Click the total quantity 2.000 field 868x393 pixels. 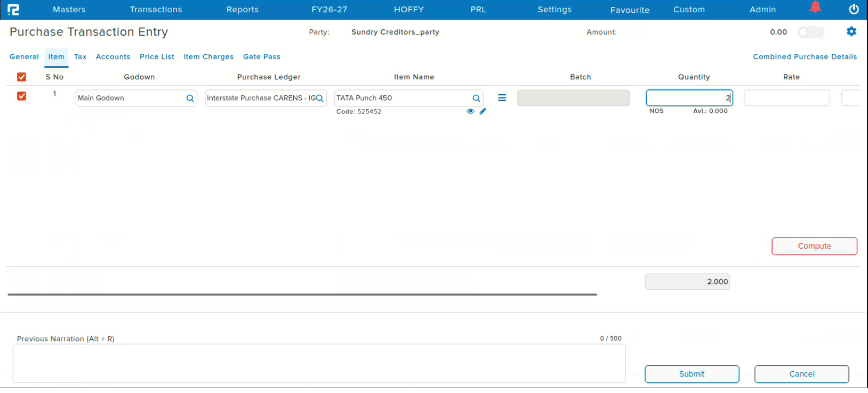pos(687,282)
